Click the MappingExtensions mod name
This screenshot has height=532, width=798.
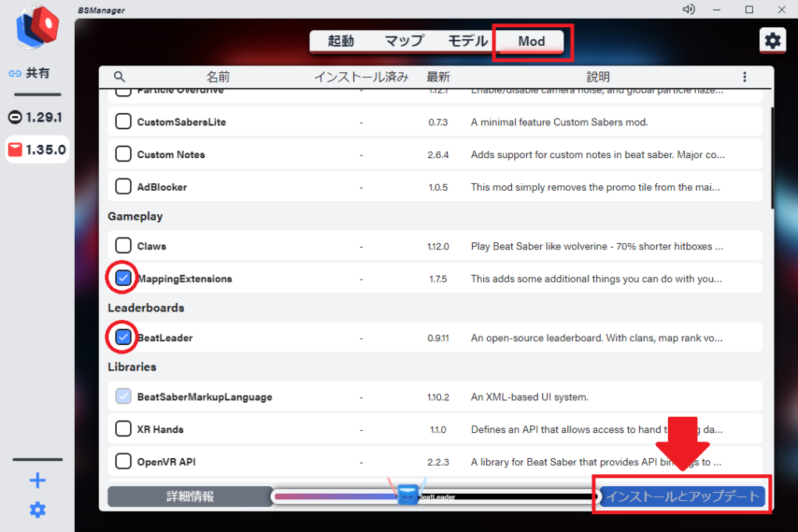pos(185,279)
